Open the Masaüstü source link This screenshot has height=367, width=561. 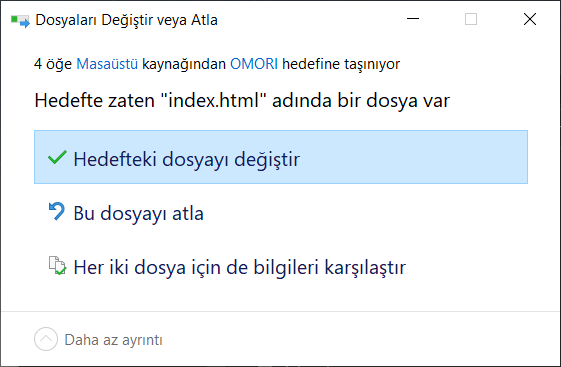pos(107,64)
